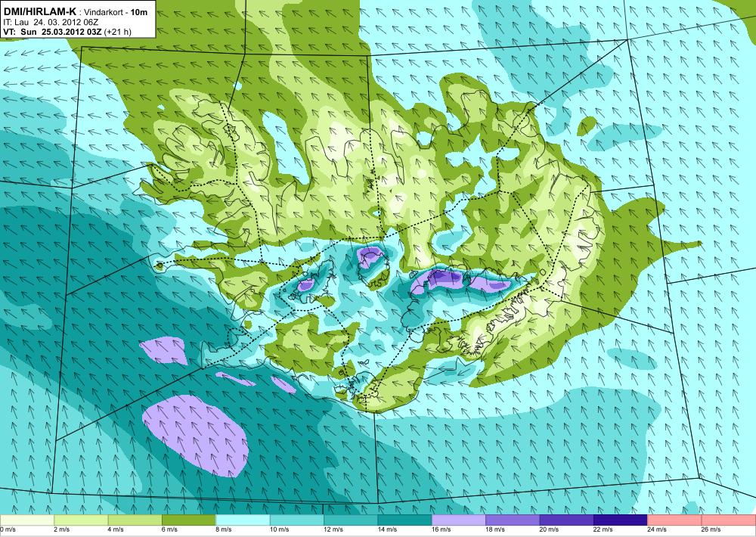Select the 2–4 m/s light green legend swatch
The height and width of the screenshot is (537, 756).
click(81, 520)
